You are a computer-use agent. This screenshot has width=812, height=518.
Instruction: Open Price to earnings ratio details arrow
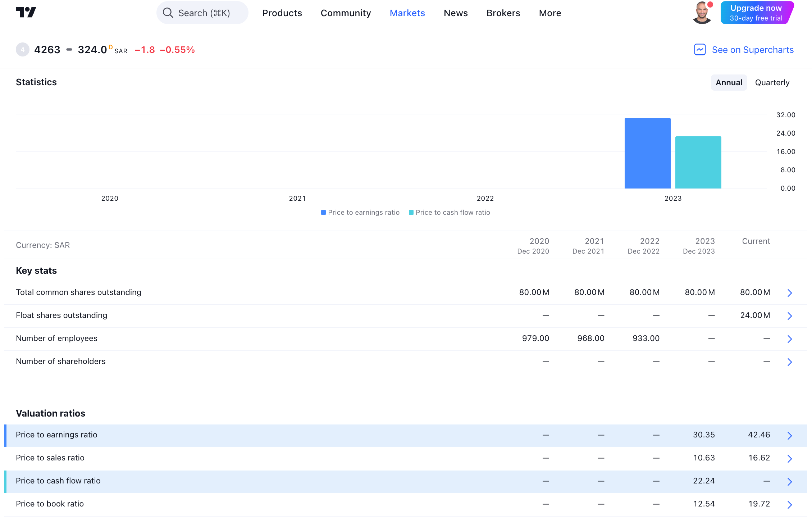[789, 436]
